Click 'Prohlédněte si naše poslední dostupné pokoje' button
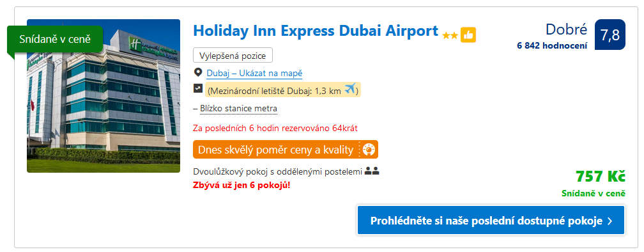Image resolution: width=644 pixels, height=252 pixels. [x=491, y=221]
